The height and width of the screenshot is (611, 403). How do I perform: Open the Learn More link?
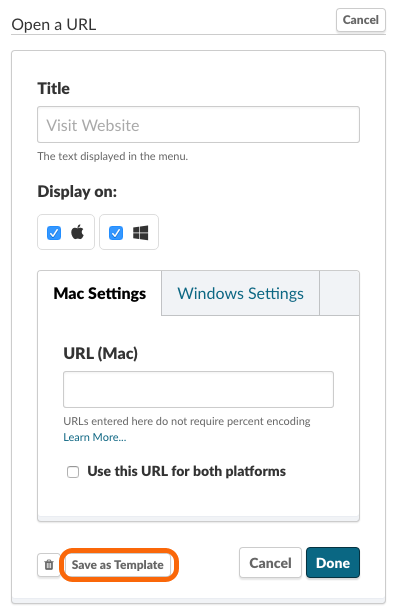(x=95, y=437)
